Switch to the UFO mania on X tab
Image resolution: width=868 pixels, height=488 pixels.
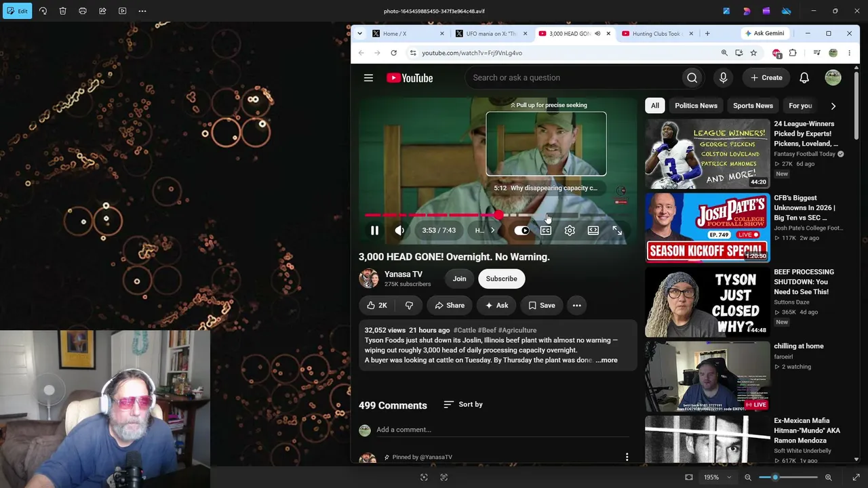491,33
